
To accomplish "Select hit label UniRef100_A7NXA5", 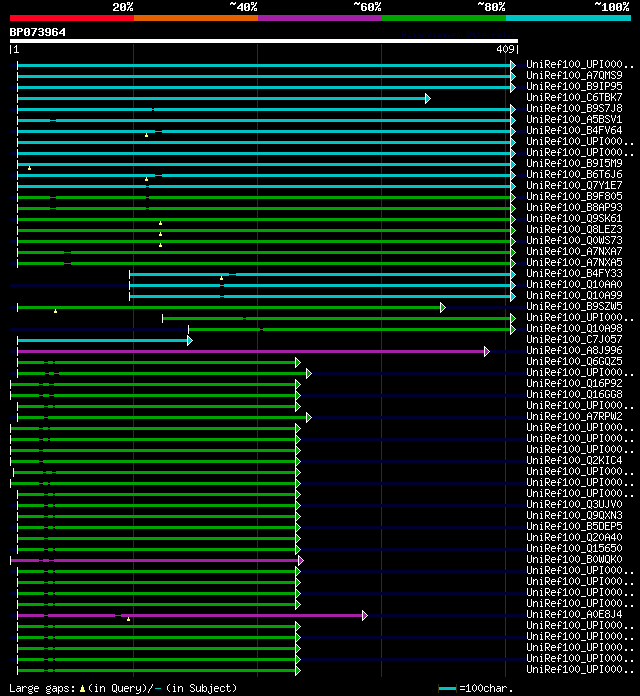I will pyautogui.click(x=574, y=262).
